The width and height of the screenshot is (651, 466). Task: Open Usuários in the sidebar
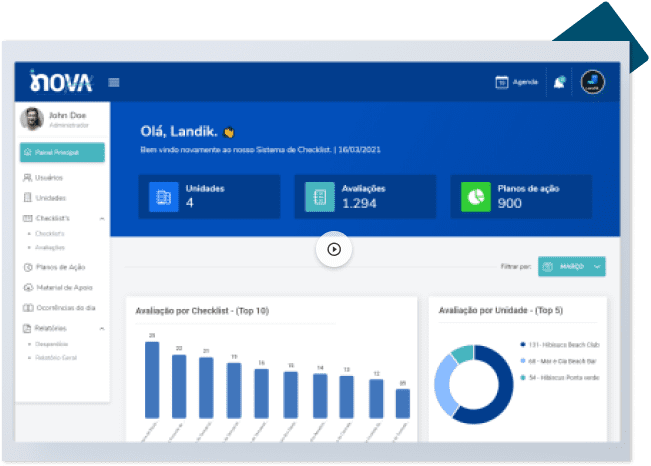(x=49, y=177)
